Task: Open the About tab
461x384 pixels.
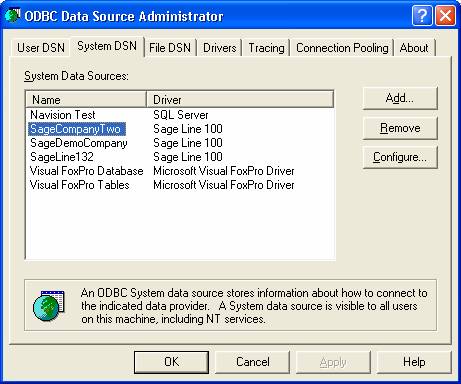Action: coord(414,48)
